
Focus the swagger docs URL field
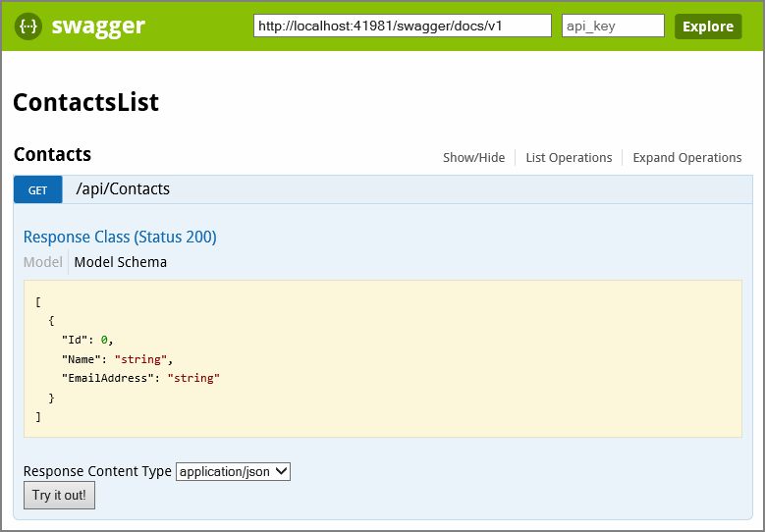click(403, 26)
